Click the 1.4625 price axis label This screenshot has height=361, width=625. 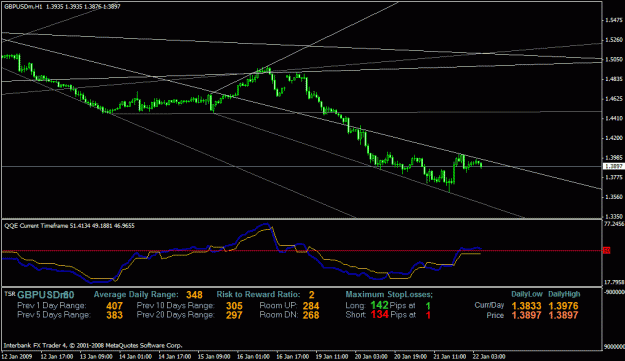pos(613,98)
